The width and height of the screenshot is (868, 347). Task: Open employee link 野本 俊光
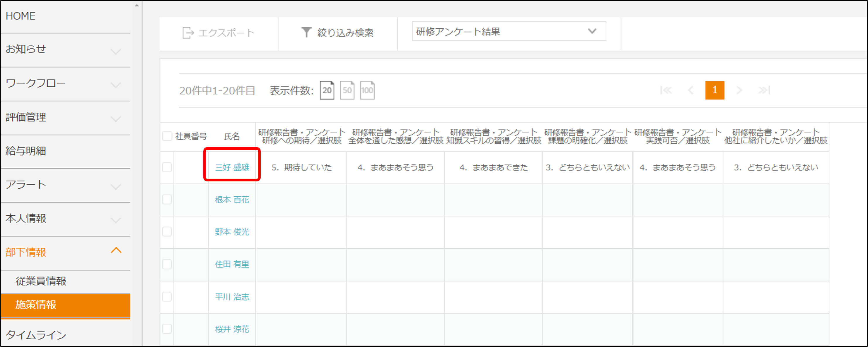pyautogui.click(x=232, y=232)
